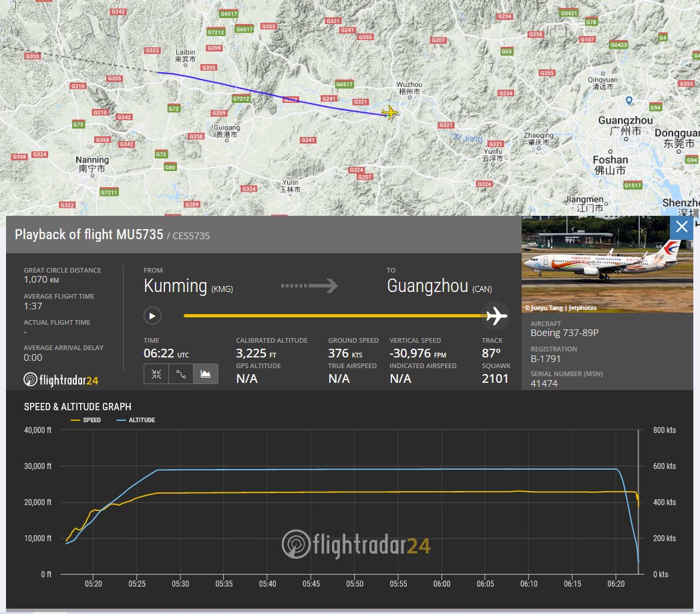The height and width of the screenshot is (614, 700).
Task: Click the blue location marker near Guangzhou
Action: 629,100
